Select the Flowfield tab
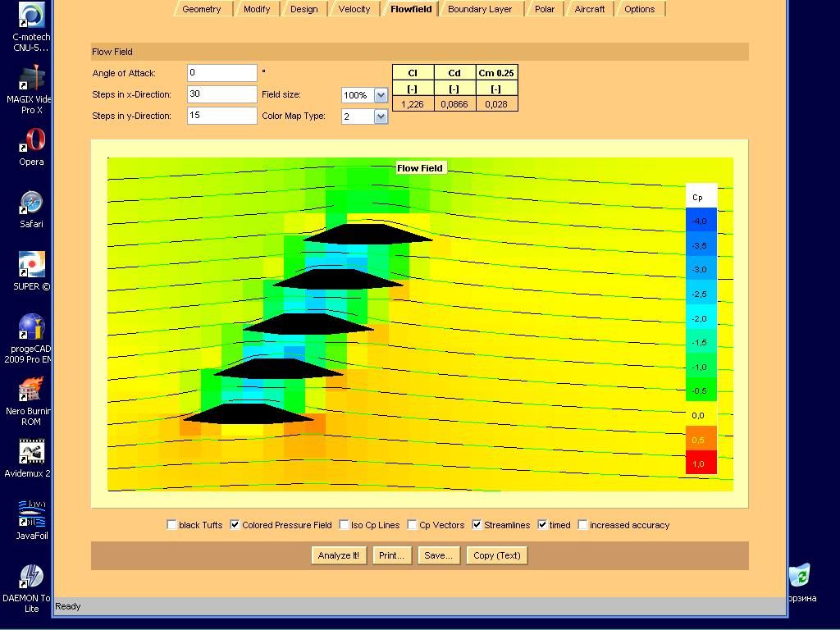 pos(411,9)
